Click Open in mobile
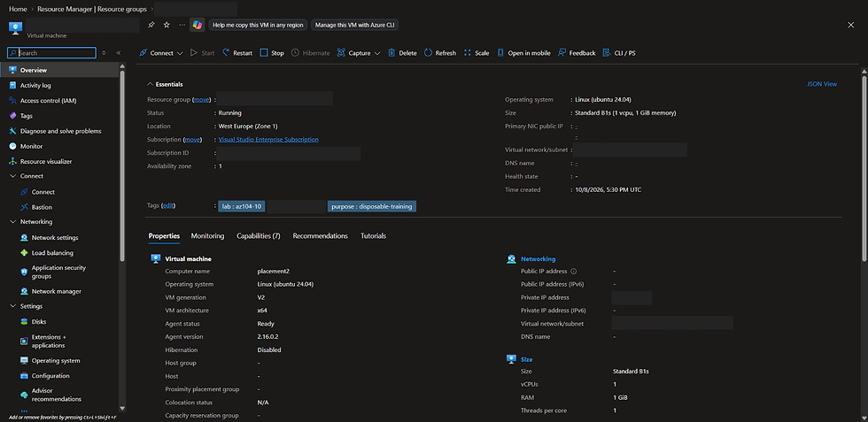 pos(523,53)
